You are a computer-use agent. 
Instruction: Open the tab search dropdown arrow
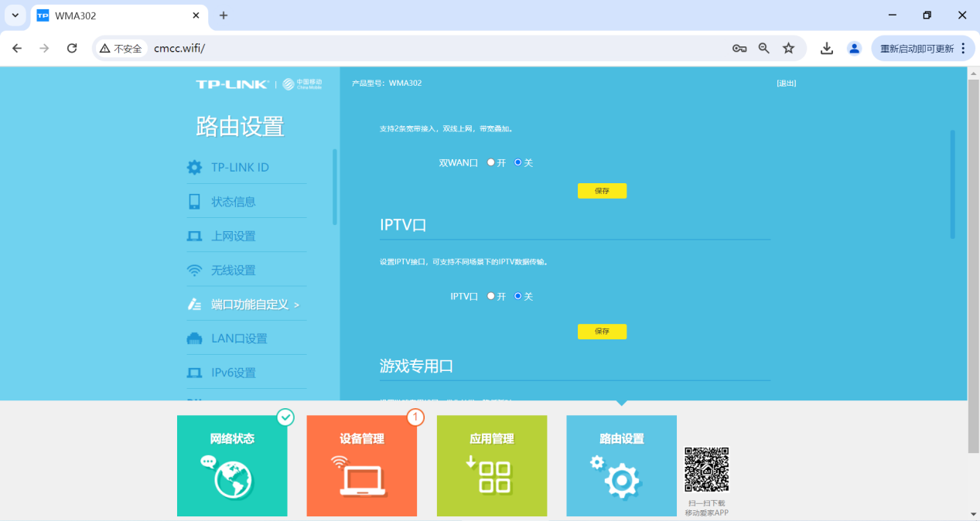(15, 15)
